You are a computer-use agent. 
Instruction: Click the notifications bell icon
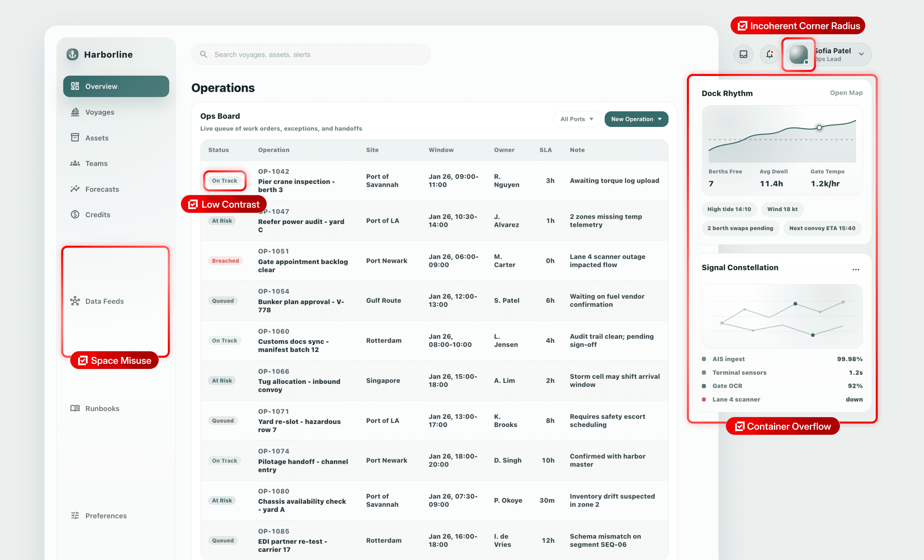(769, 54)
